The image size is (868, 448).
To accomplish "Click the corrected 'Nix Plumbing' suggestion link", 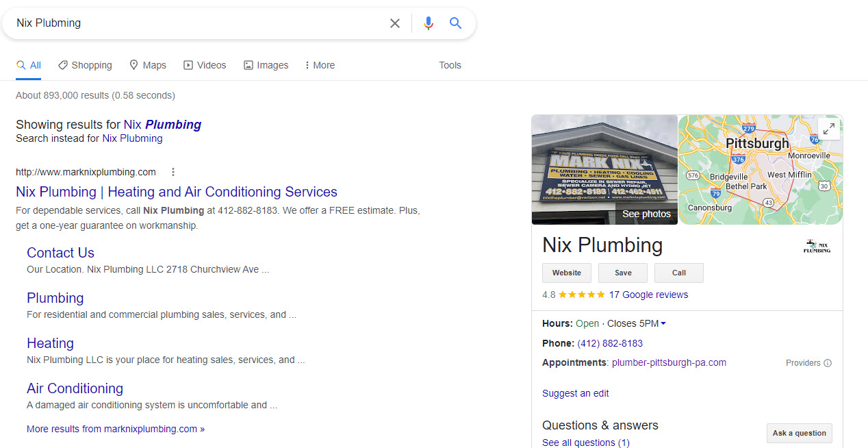I will 162,125.
